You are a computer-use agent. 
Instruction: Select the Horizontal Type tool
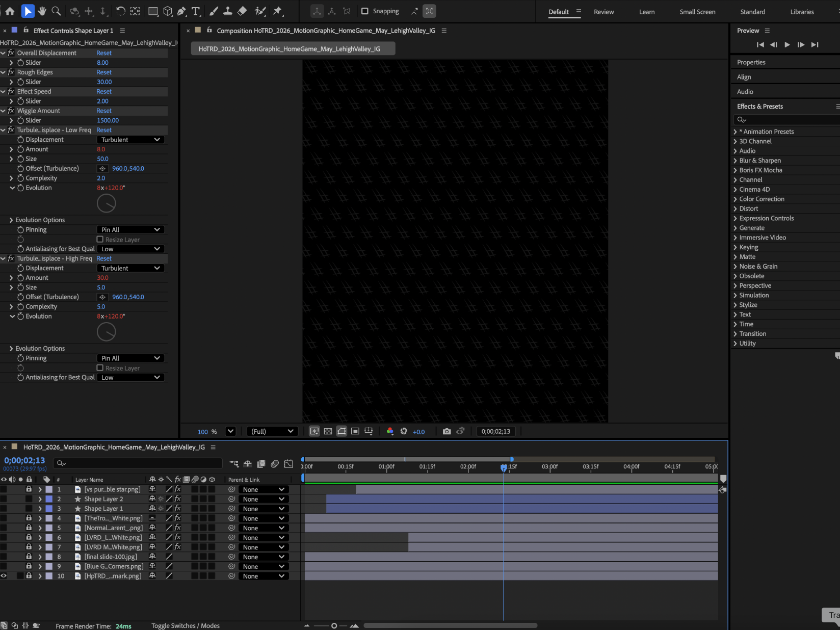click(196, 11)
